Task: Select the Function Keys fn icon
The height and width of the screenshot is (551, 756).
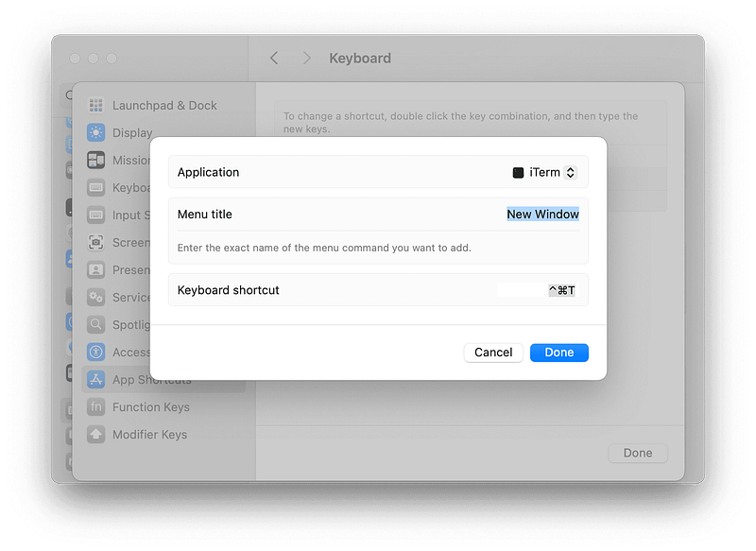Action: [x=96, y=406]
